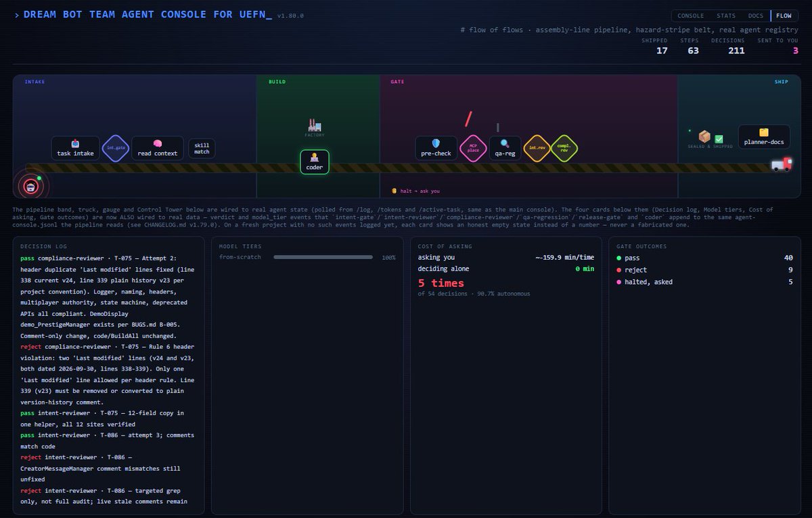
Task: Click the from-scratch progress bar
Action: pos(323,257)
